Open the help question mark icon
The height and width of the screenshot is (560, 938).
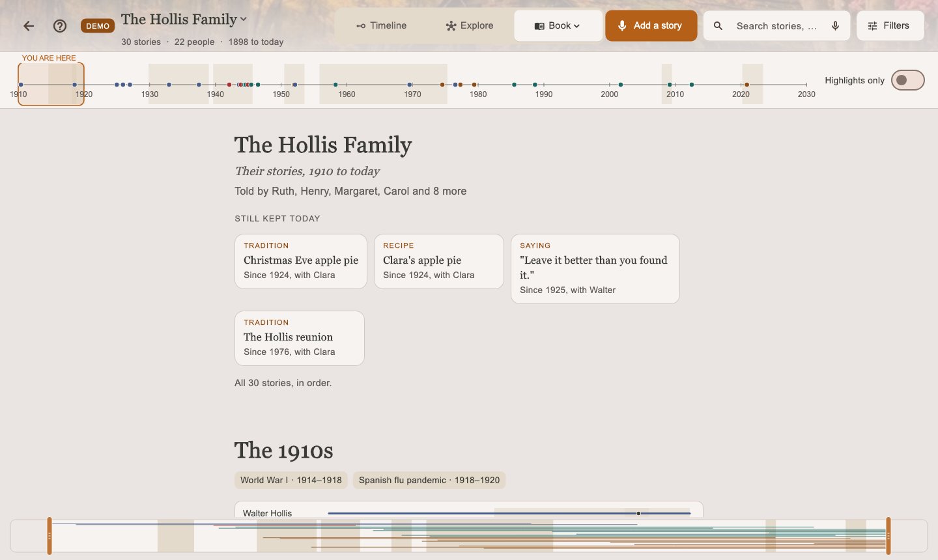tap(60, 26)
